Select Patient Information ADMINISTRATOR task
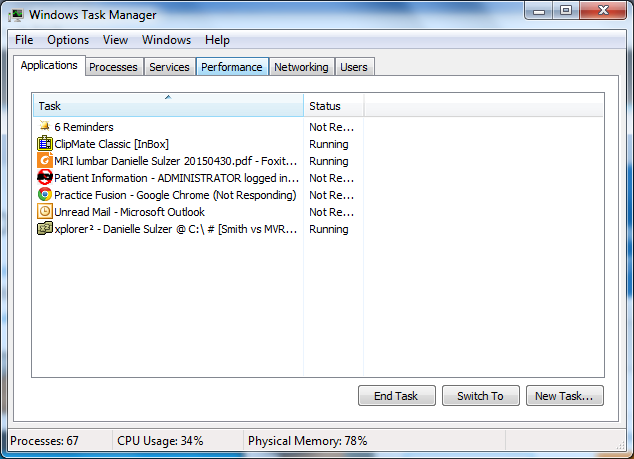634x459 pixels. point(176,178)
